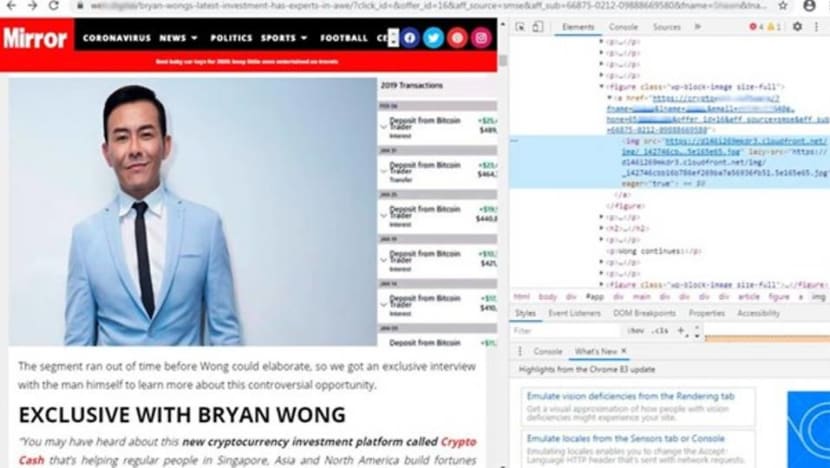Open the POLITICS nav link
The height and width of the screenshot is (468, 830).
(x=231, y=38)
